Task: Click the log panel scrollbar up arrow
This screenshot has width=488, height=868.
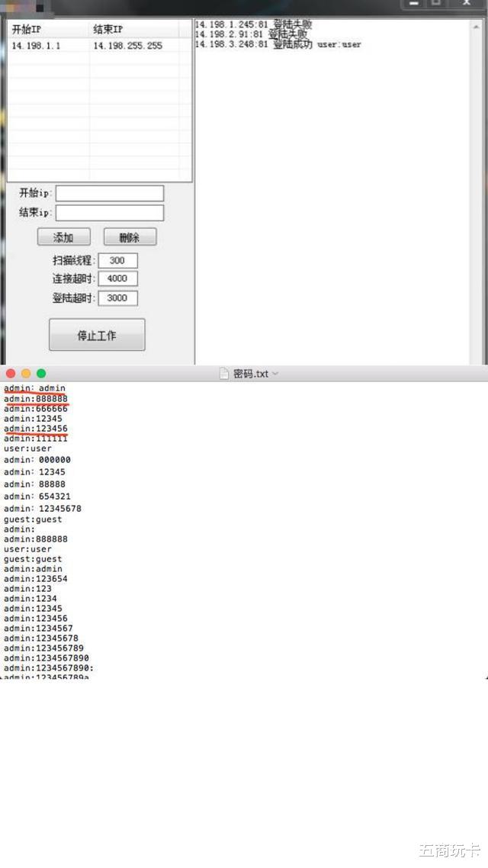Action: click(x=477, y=26)
